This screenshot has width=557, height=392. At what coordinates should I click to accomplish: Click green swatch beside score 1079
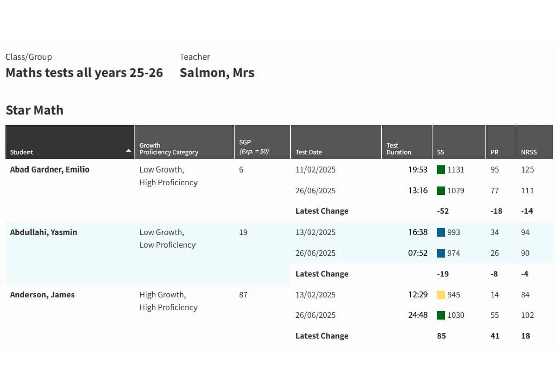(441, 191)
